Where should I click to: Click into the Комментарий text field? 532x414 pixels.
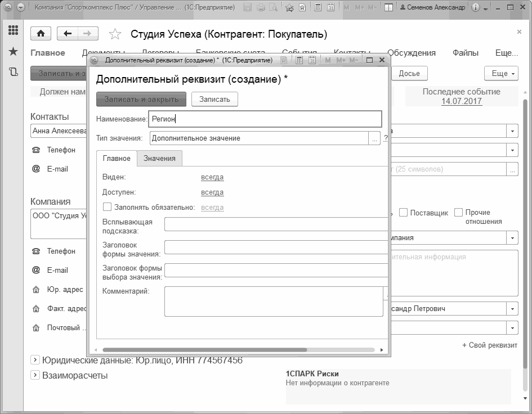tap(274, 301)
